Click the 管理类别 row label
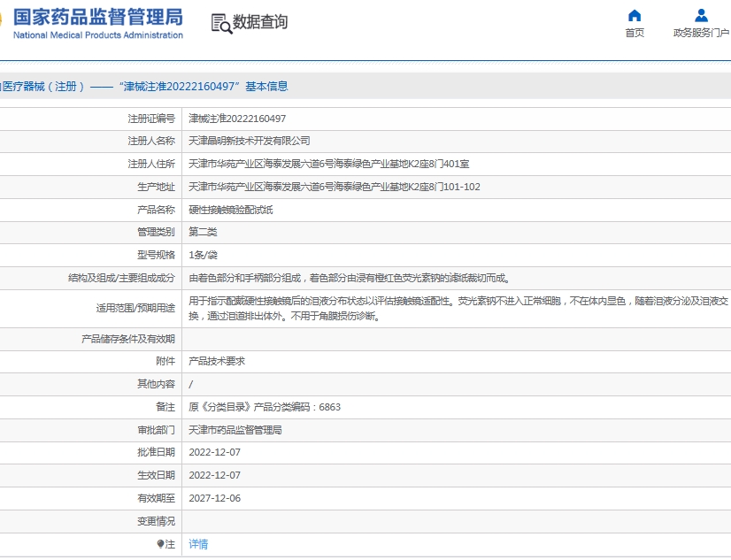 pos(156,232)
